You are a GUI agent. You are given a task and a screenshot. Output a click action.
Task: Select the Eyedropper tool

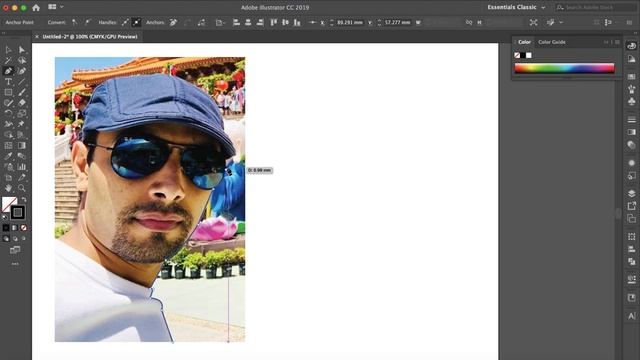(8, 156)
